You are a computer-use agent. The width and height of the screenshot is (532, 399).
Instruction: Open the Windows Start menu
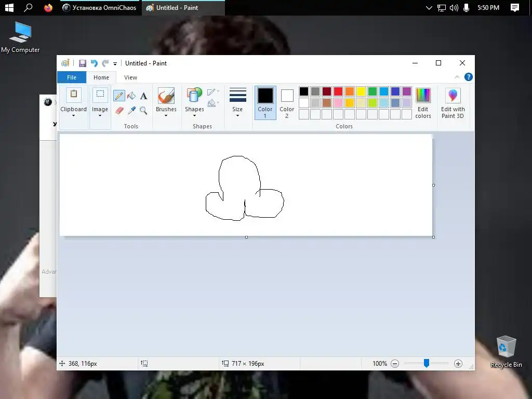pos(9,7)
